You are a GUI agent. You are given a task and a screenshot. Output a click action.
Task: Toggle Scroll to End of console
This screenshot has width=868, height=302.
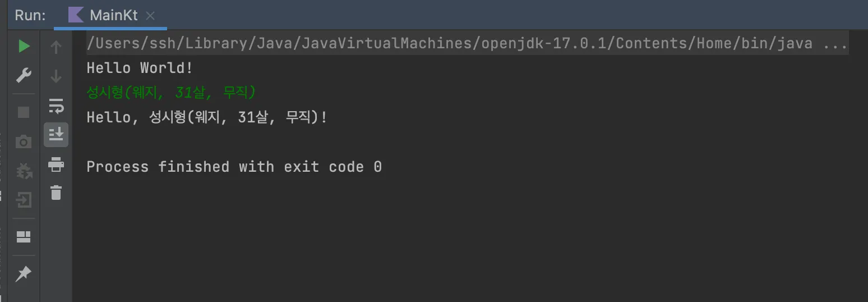pyautogui.click(x=56, y=135)
